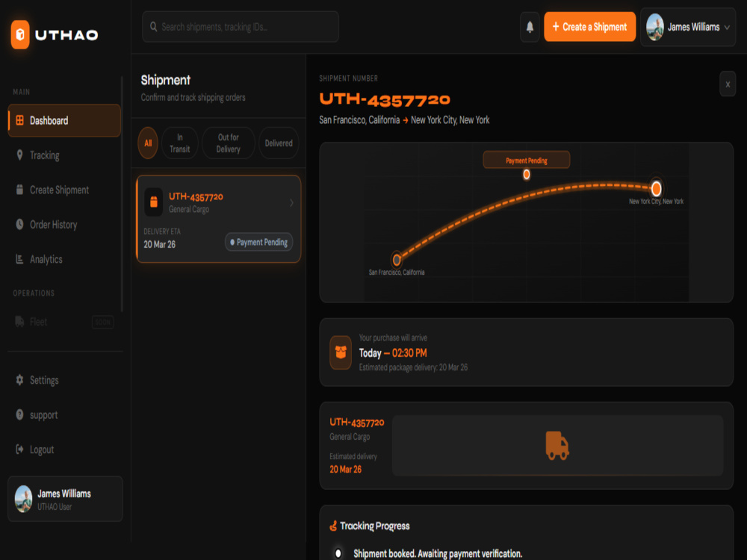Viewport: 747px width, 560px height.
Task: Click the SOON badge next to Fleet
Action: pos(102,323)
